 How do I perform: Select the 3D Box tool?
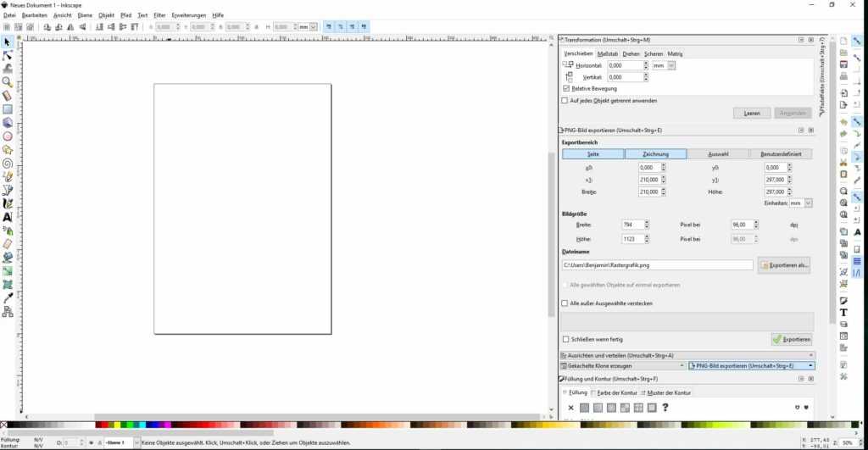7,122
